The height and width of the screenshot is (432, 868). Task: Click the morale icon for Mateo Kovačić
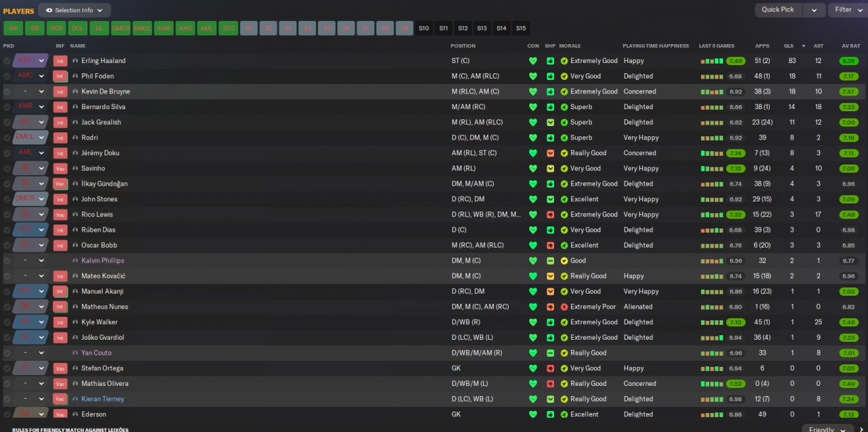point(564,276)
